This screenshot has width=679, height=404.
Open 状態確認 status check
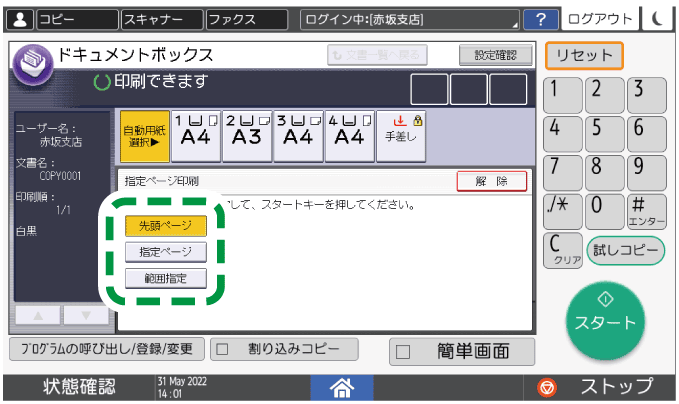(x=79, y=387)
